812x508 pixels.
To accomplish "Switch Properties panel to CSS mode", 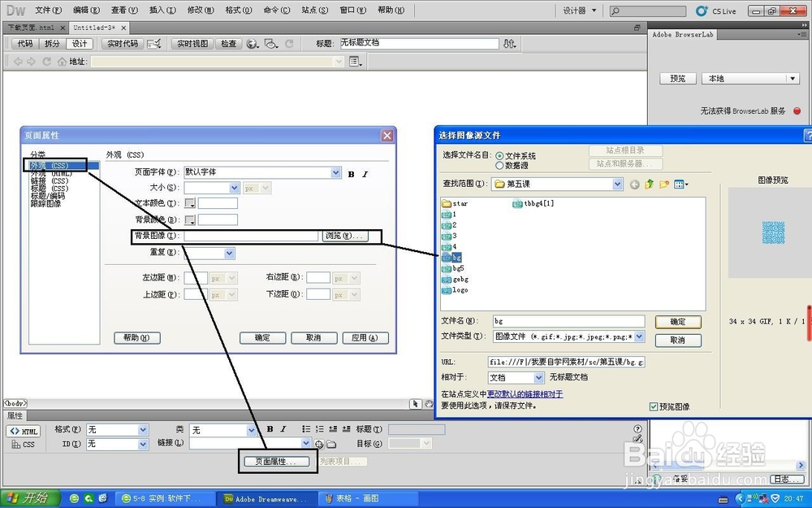I will point(24,445).
